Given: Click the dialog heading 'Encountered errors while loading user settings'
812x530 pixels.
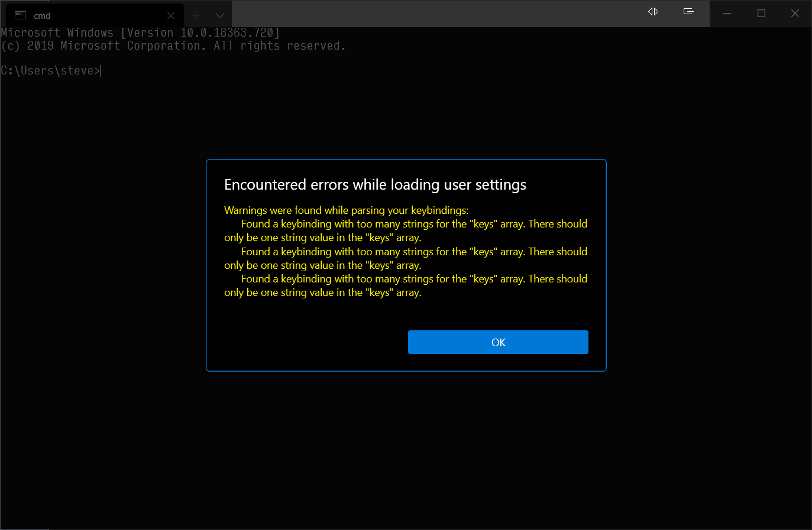Looking at the screenshot, I should pyautogui.click(x=375, y=185).
